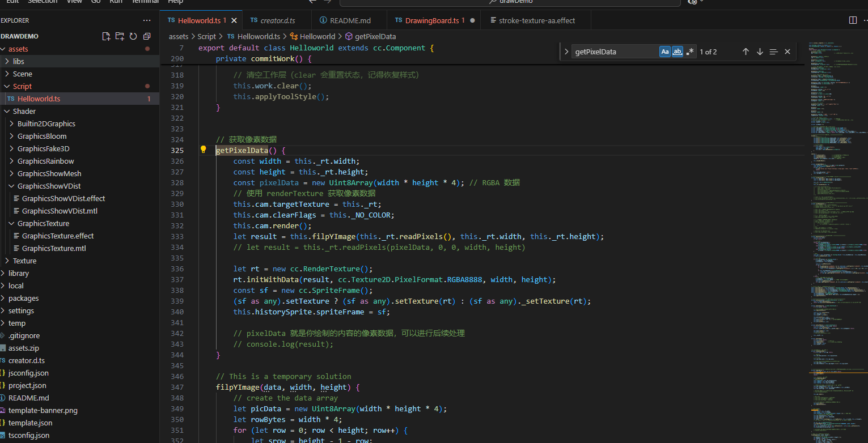Collapse the Script folder
This screenshot has width=868, height=443.
point(7,86)
